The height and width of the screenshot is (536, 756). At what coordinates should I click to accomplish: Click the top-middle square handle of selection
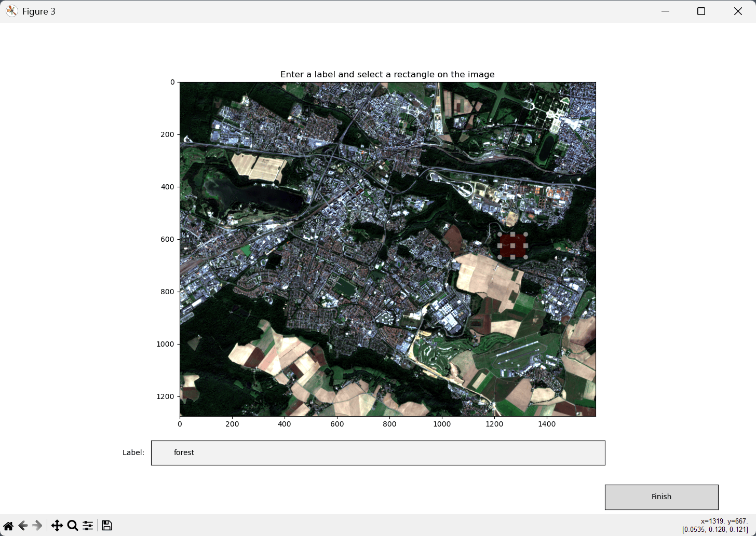pyautogui.click(x=513, y=235)
